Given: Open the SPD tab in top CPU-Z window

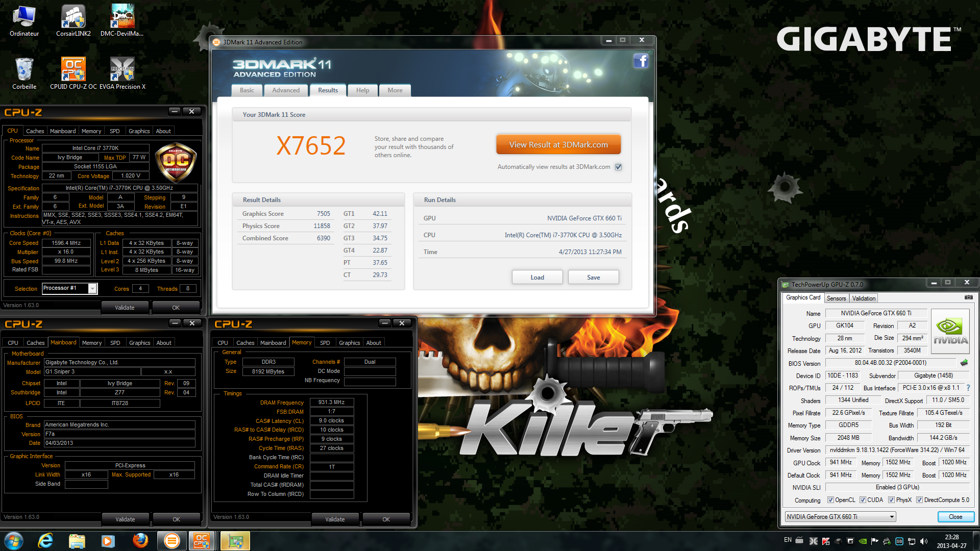Looking at the screenshot, I should 115,131.
